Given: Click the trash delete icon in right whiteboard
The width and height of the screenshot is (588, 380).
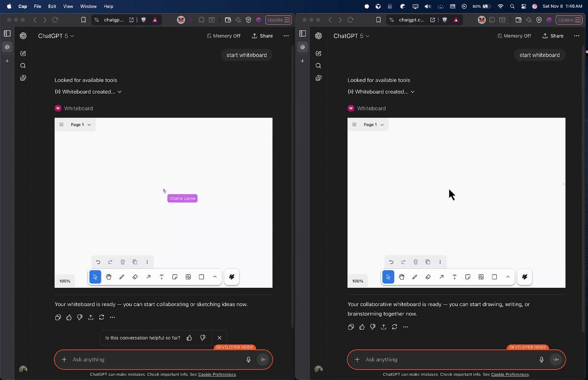Looking at the screenshot, I should [x=416, y=262].
